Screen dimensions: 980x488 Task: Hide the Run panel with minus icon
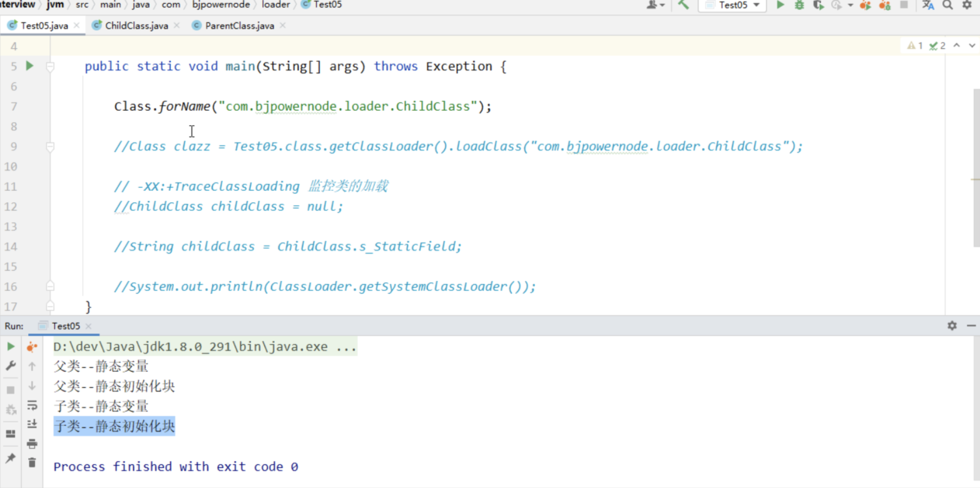pyautogui.click(x=971, y=326)
